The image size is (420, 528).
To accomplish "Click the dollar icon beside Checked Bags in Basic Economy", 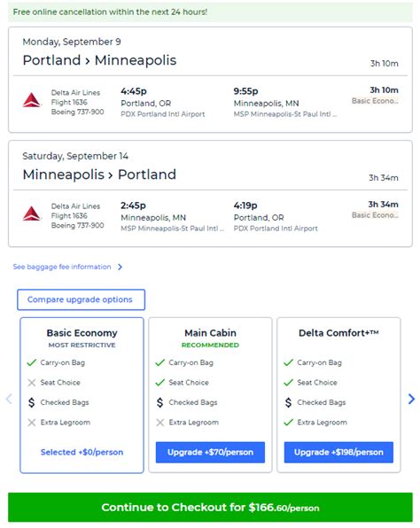I will point(31,402).
